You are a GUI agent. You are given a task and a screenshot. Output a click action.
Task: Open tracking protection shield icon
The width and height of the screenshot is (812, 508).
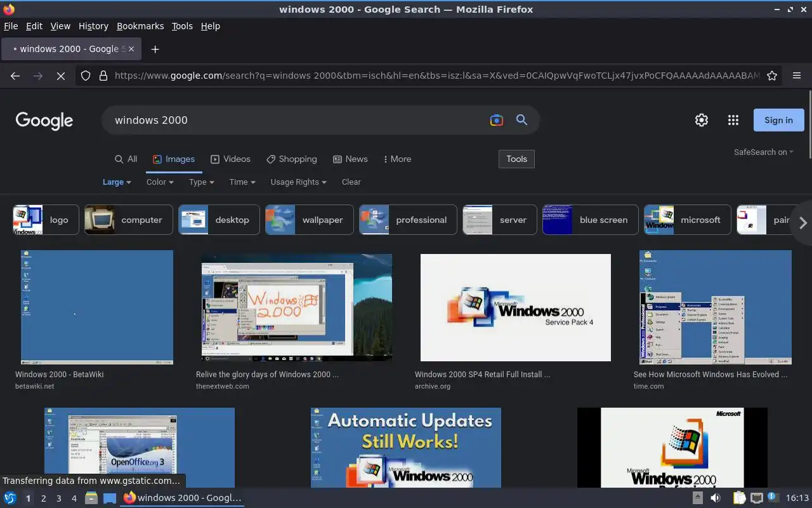tap(86, 76)
